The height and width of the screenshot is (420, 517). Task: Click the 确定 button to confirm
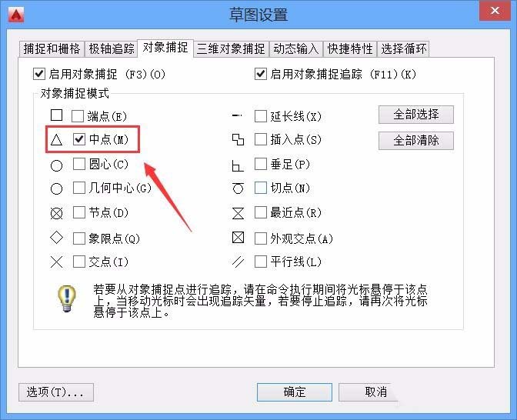point(294,392)
